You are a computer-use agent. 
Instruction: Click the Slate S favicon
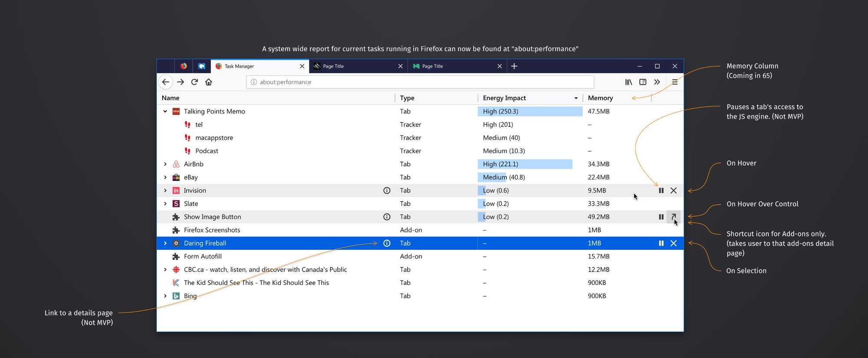tap(176, 204)
